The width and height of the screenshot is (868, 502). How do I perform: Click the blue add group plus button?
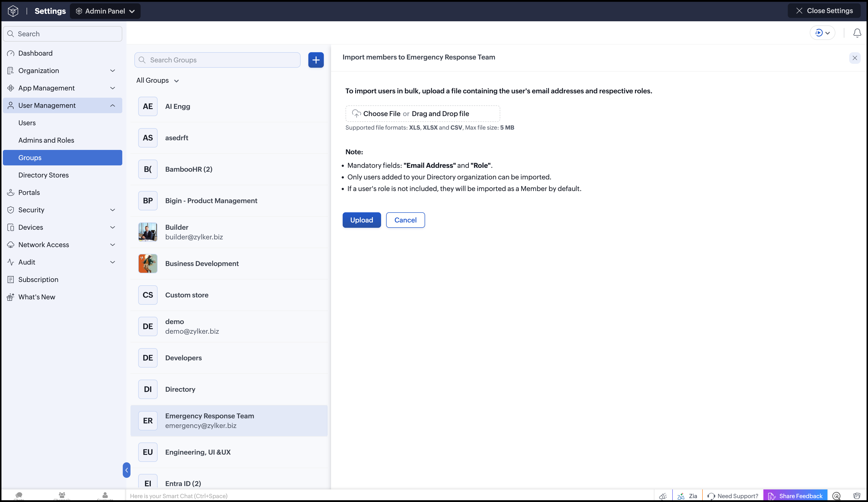tap(316, 60)
